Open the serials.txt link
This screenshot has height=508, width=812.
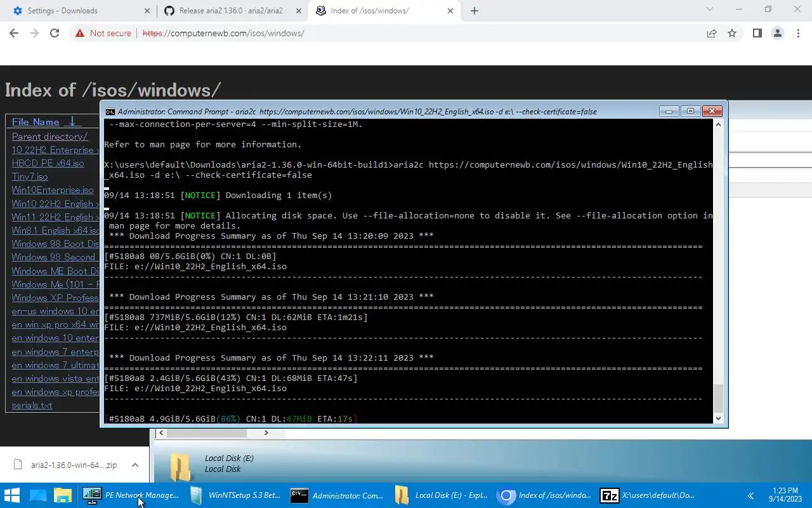tap(32, 405)
